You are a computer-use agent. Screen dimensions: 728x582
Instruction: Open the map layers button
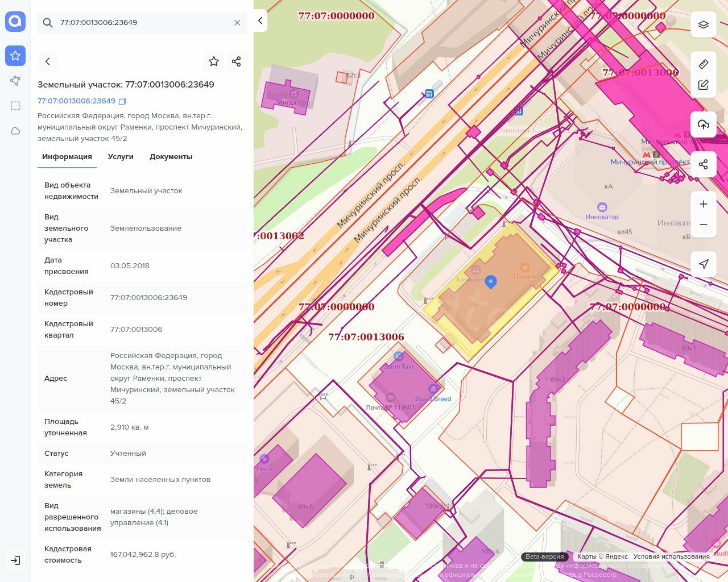(x=704, y=24)
